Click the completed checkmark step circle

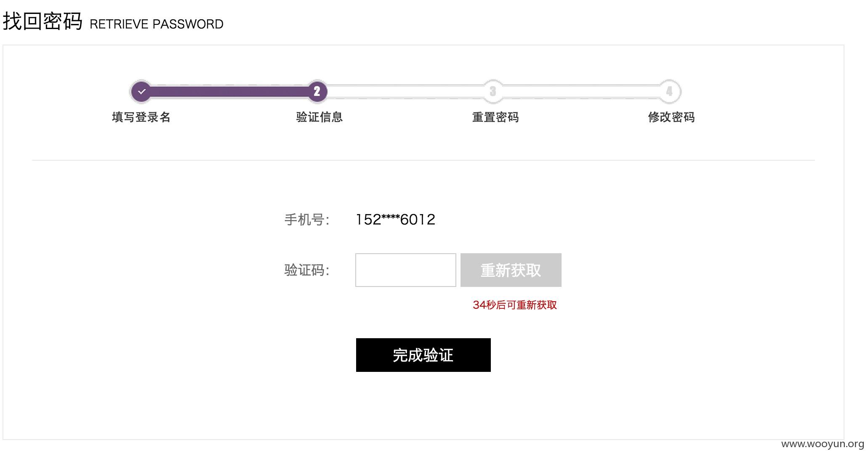click(x=141, y=91)
